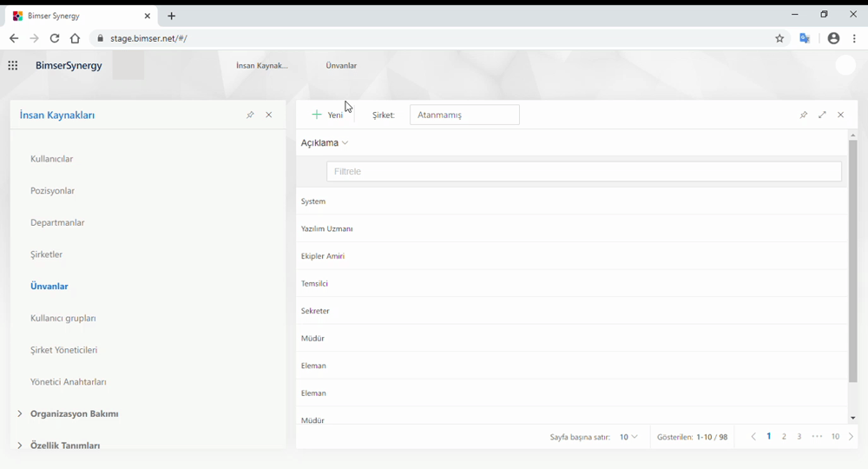Screen dimensions: 868x469
Task: Switch to the Ünvanlar top tab
Action: (x=341, y=65)
